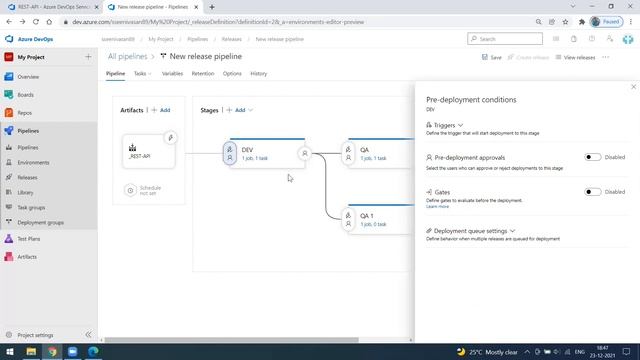Click View releases
The image size is (640, 360).
[575, 58]
